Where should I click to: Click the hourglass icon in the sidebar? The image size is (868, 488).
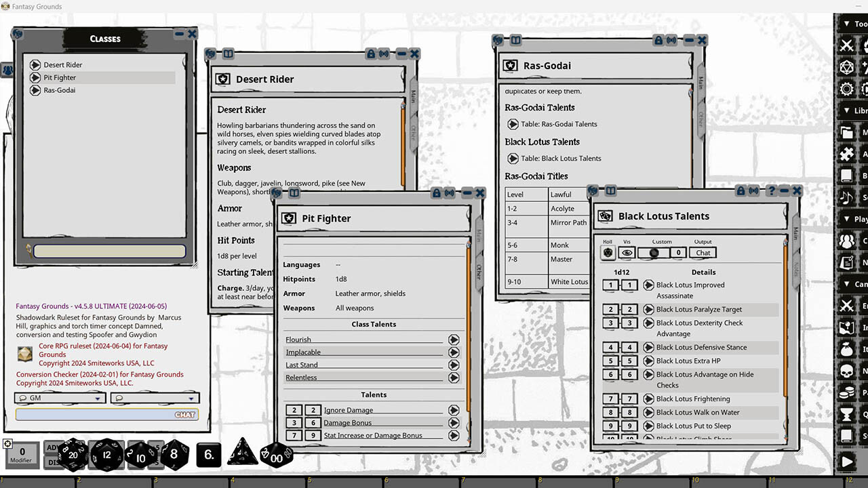(847, 414)
